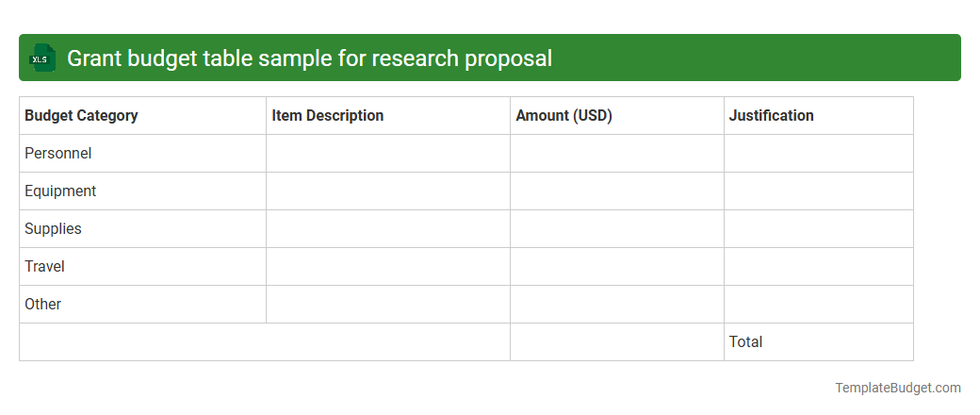The height and width of the screenshot is (415, 980).
Task: Click the Amount cell for Personnel
Action: pos(617,154)
